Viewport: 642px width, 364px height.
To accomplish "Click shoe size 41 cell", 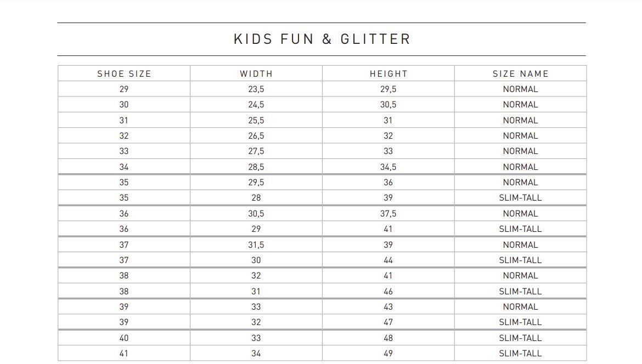I will tap(124, 354).
